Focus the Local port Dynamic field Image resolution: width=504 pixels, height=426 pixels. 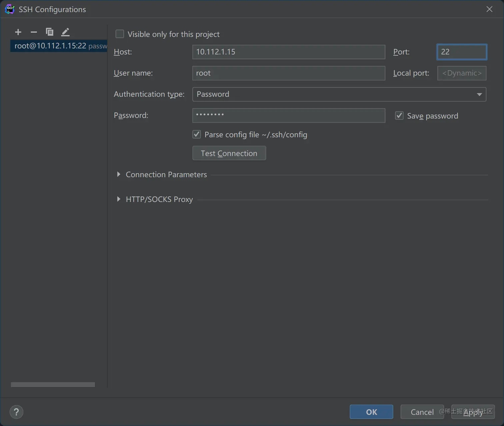tap(462, 73)
